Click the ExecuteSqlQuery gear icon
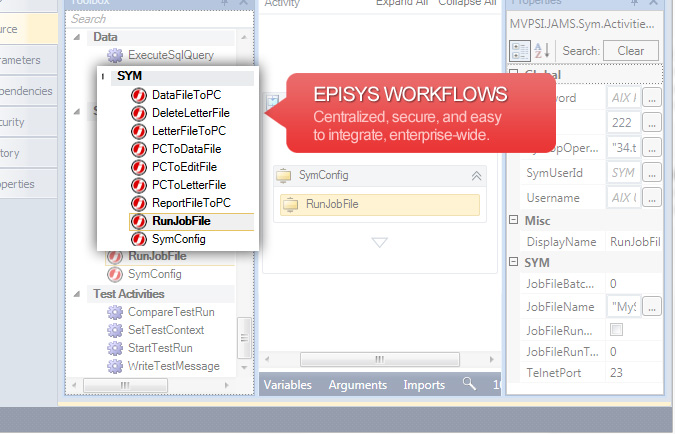Screen dimensions: 675x434 [115, 56]
